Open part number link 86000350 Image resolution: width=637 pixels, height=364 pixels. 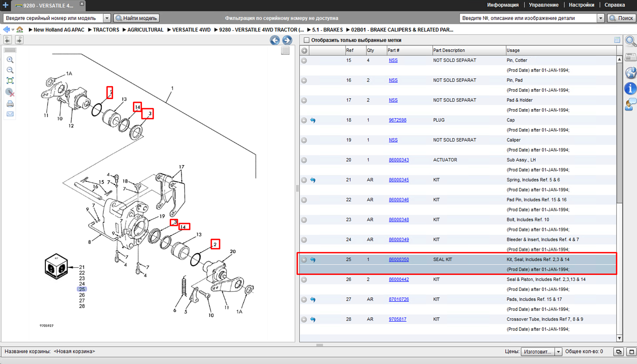(399, 260)
